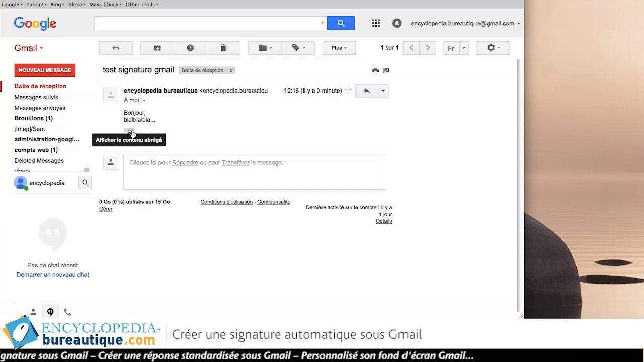The height and width of the screenshot is (362, 644).
Task: Open the Bing toolbar menu
Action: point(57,4)
